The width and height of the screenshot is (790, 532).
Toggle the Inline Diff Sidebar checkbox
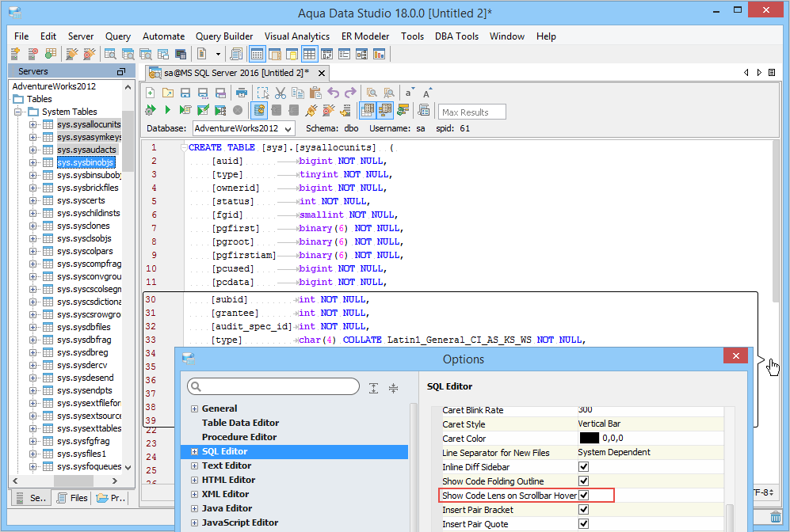(584, 467)
